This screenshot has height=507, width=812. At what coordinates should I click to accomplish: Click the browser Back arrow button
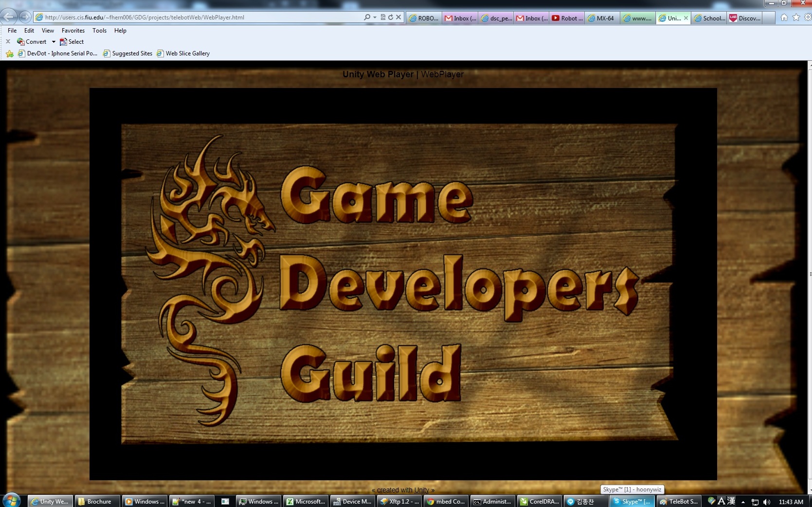point(9,17)
